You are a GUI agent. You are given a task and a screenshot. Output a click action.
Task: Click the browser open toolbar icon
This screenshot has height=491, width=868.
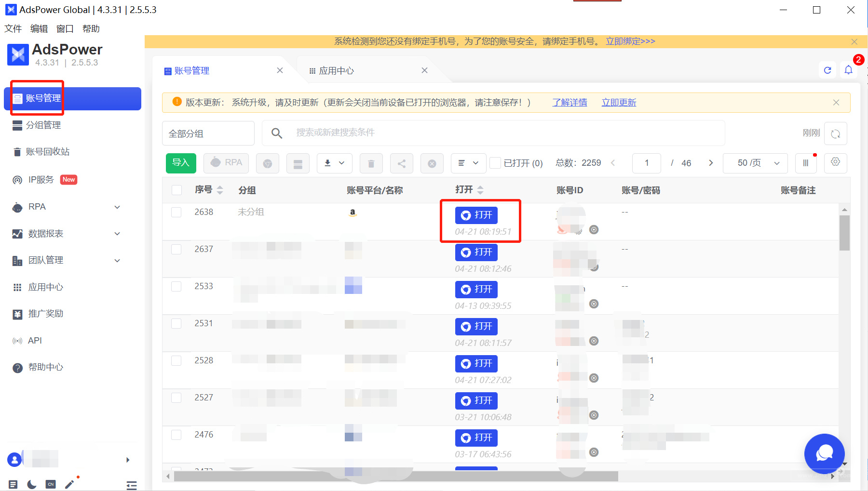point(268,163)
